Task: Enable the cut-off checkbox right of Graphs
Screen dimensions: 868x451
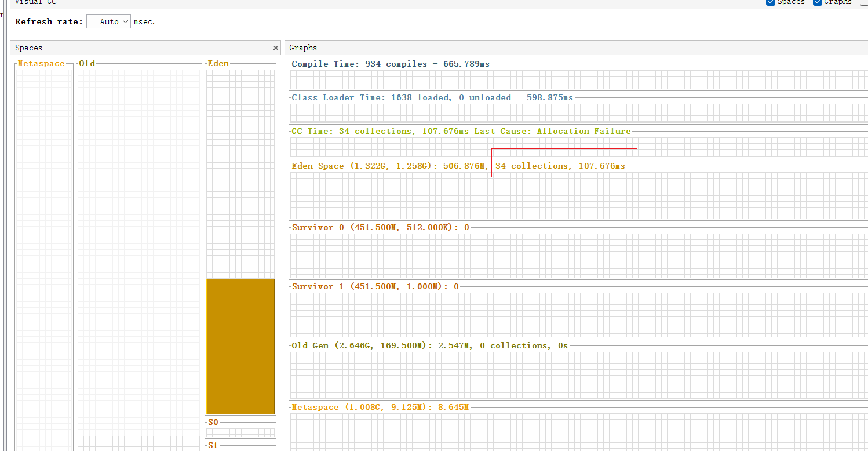Action: pos(863,2)
